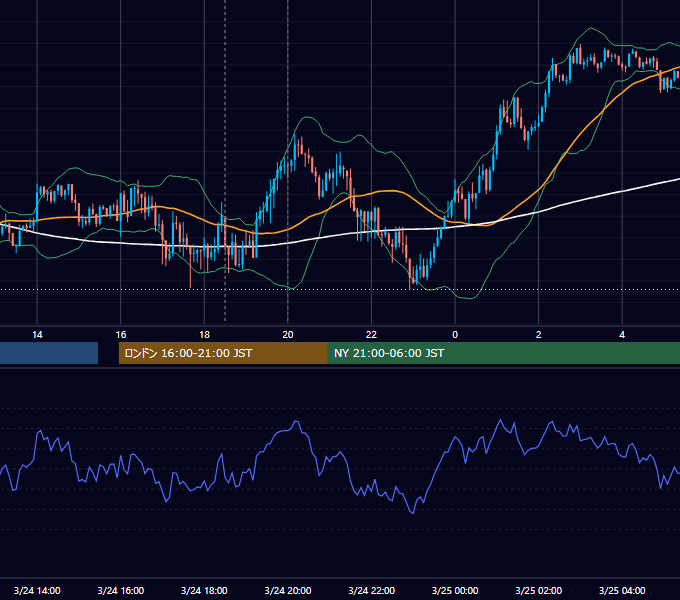Viewport: 680px width, 600px height.
Task: Click the NY 21:00-06:00 JST session bar
Action: point(503,353)
